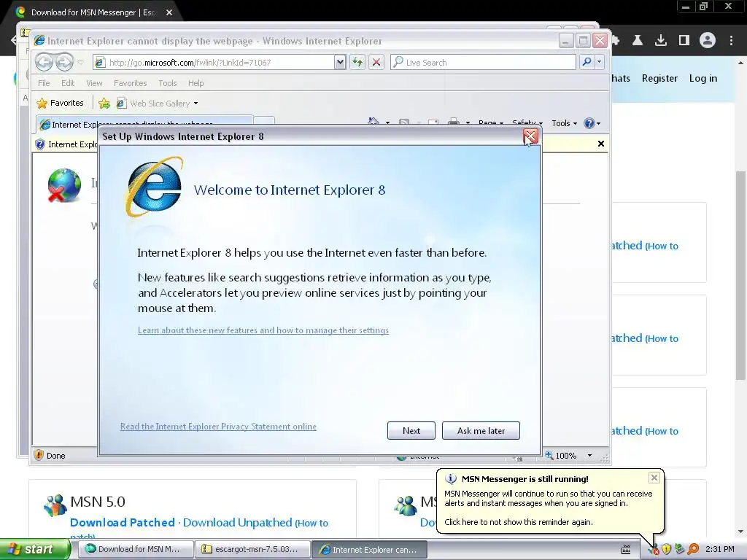The image size is (747, 560).
Task: Click the IE address bar URL field
Action: (214, 63)
